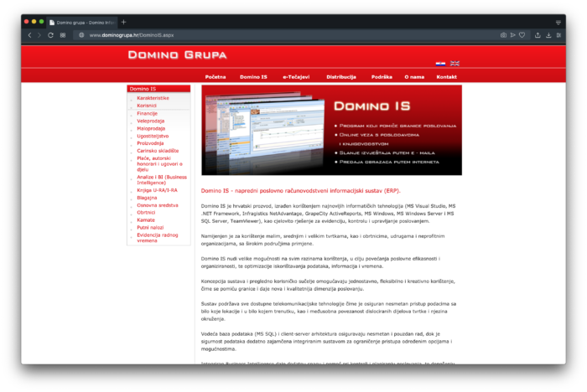The width and height of the screenshot is (587, 392).
Task: Open the Početna menu item
Action: pyautogui.click(x=216, y=77)
